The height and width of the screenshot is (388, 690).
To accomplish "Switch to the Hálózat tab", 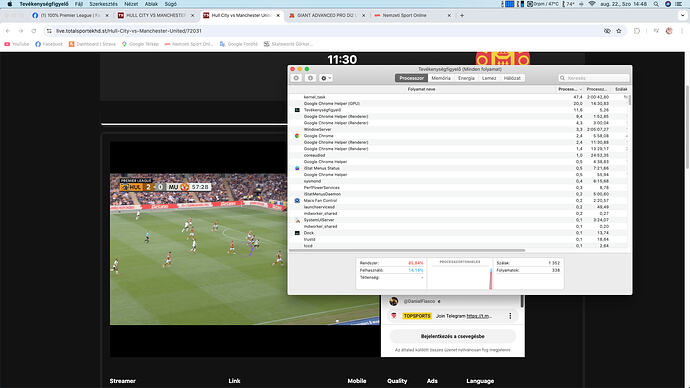I will tap(512, 78).
